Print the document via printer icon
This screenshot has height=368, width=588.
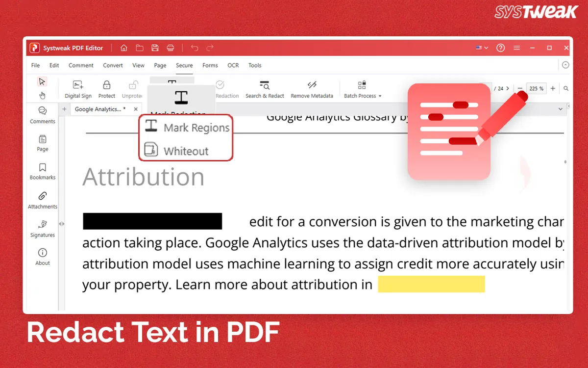click(x=171, y=48)
